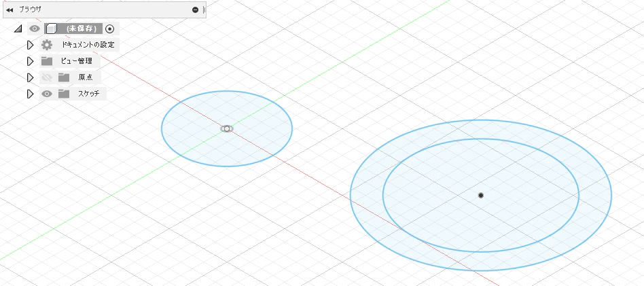Select ドキュメントの設定 text in browser tree
This screenshot has width=644, height=286.
(88, 45)
